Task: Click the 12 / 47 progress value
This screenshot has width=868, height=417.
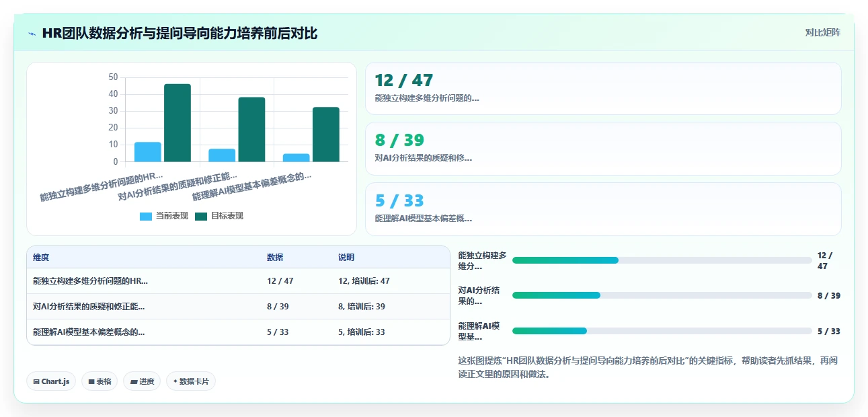Action: [826, 260]
